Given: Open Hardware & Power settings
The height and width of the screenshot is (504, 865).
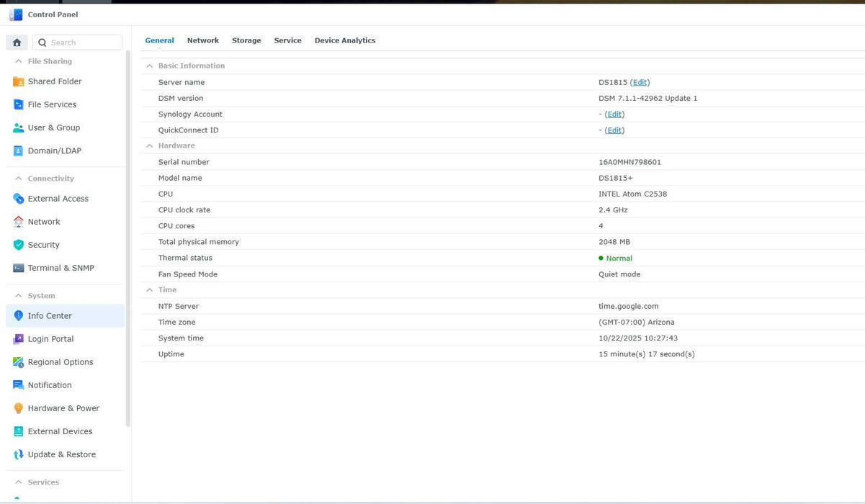Looking at the screenshot, I should [x=65, y=408].
